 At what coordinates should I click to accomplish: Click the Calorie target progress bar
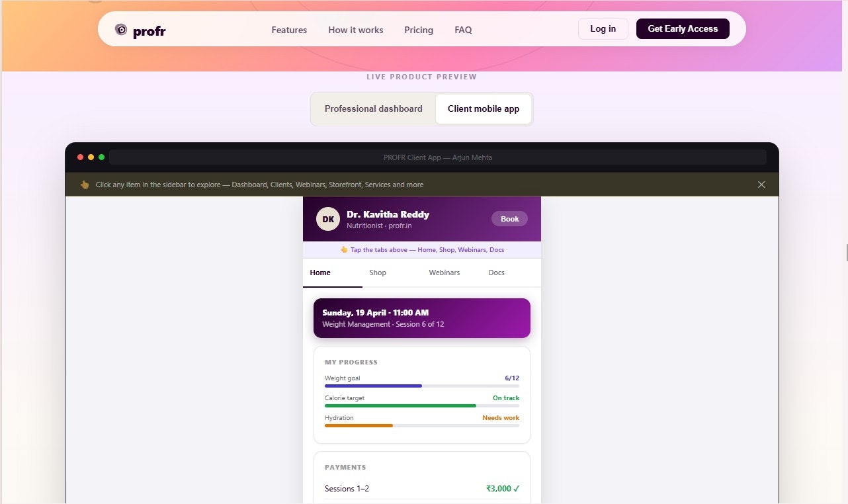coord(422,405)
